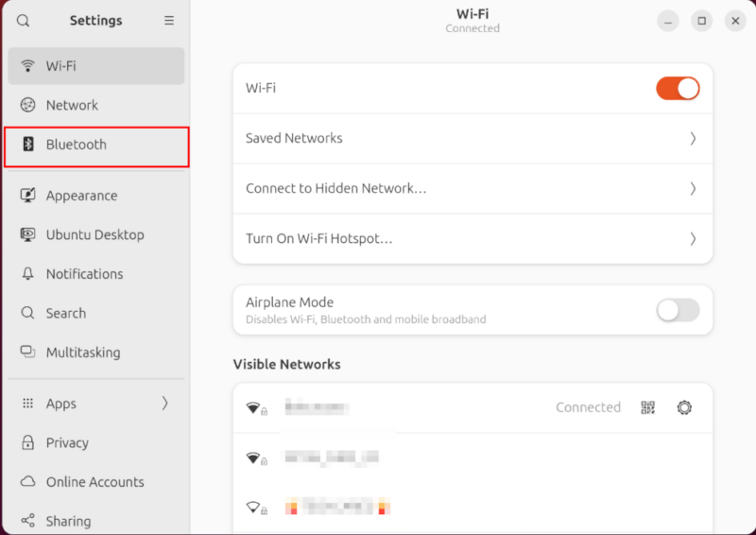Expand the Apps sidebar chevron
The width and height of the screenshot is (756, 535).
coord(164,404)
